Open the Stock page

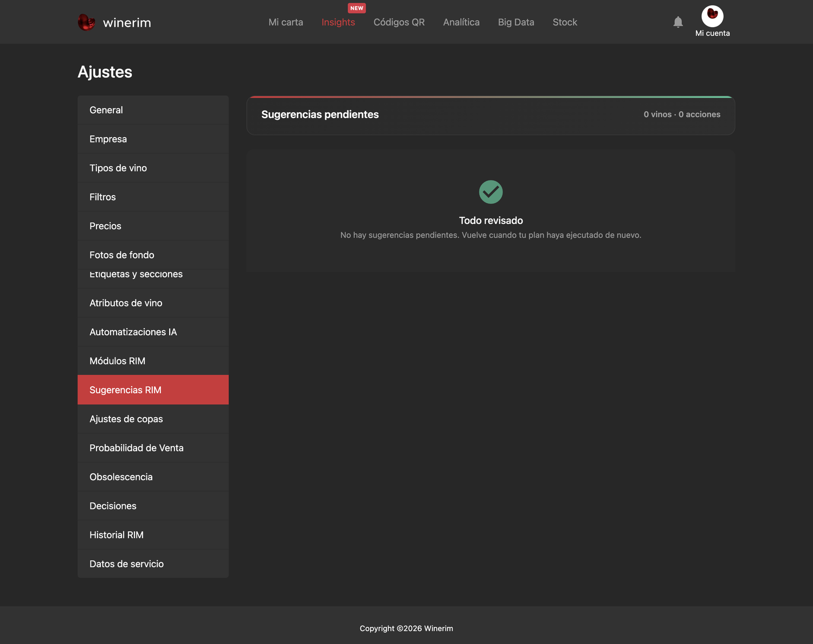(565, 22)
